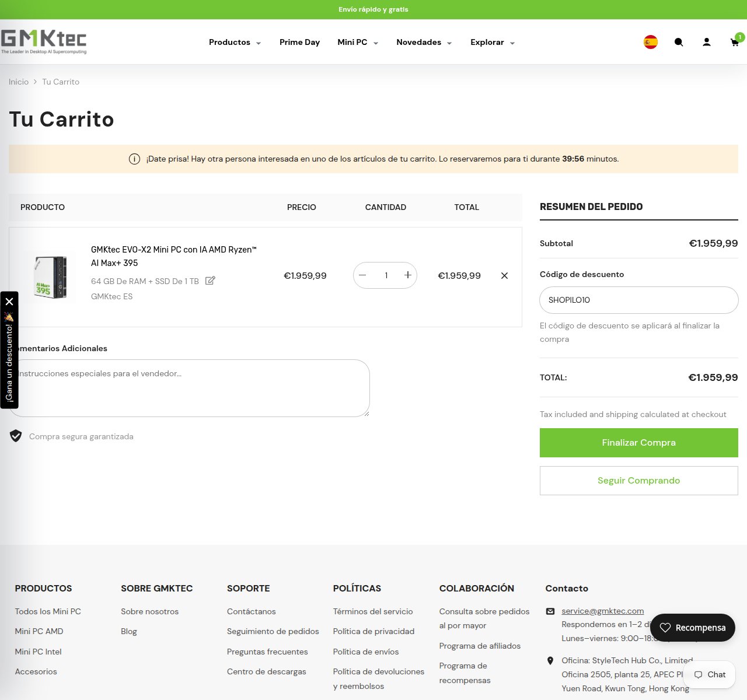Click the EVO-X2 product thumbnail
Screen dimensions: 747x700
(50, 276)
